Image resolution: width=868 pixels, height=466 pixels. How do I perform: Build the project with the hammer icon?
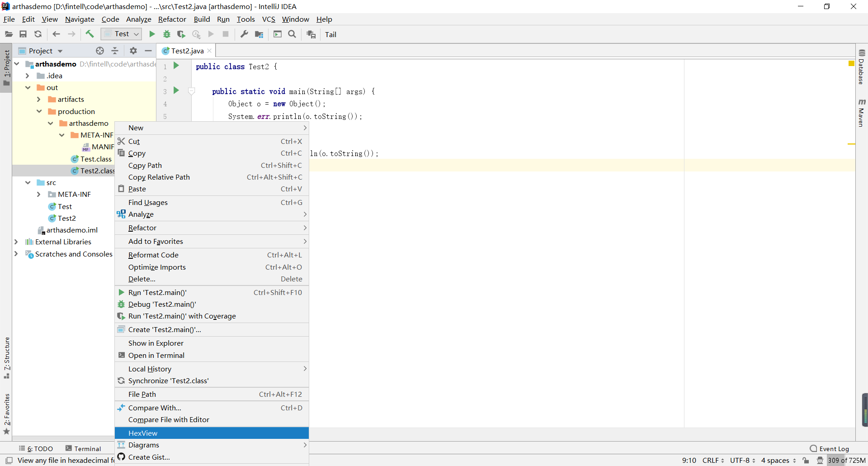pos(90,34)
